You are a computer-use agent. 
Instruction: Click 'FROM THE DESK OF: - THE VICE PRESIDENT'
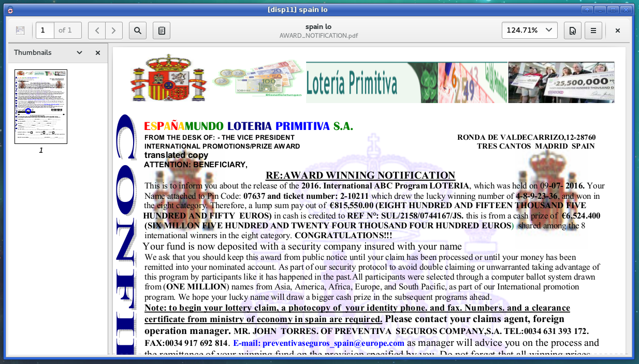(x=220, y=137)
